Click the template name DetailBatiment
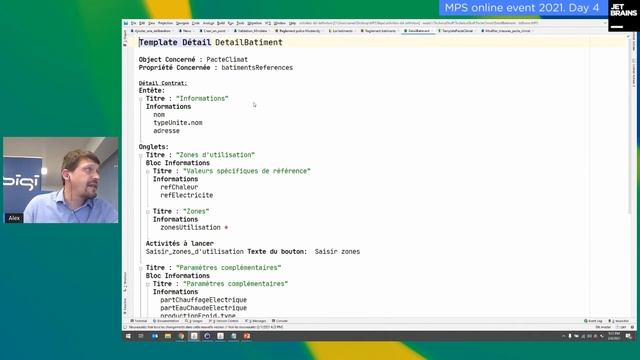This screenshot has width=640, height=360. pos(249,42)
